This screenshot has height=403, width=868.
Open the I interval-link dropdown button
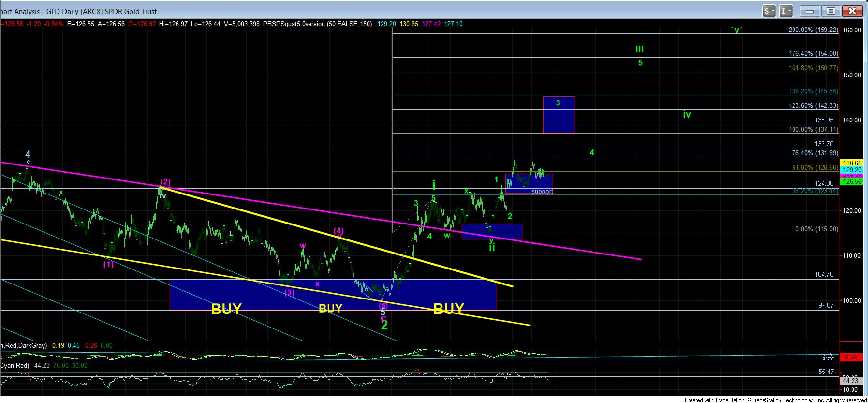coord(786,11)
